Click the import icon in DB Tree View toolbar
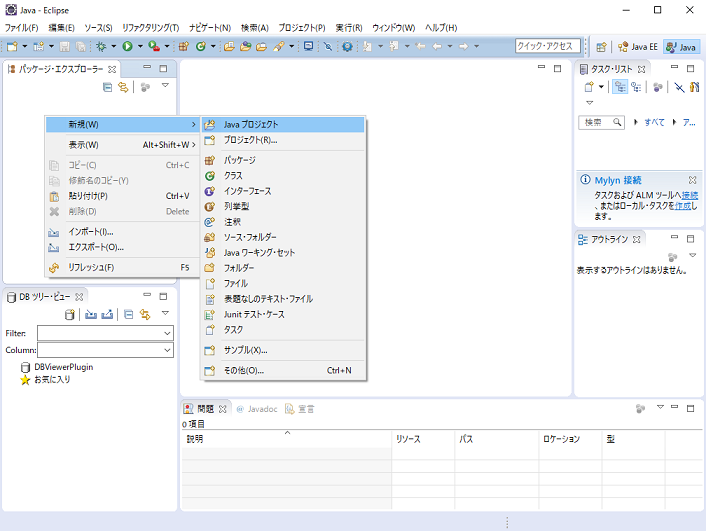Viewport: 706px width, 531px height. 91,314
